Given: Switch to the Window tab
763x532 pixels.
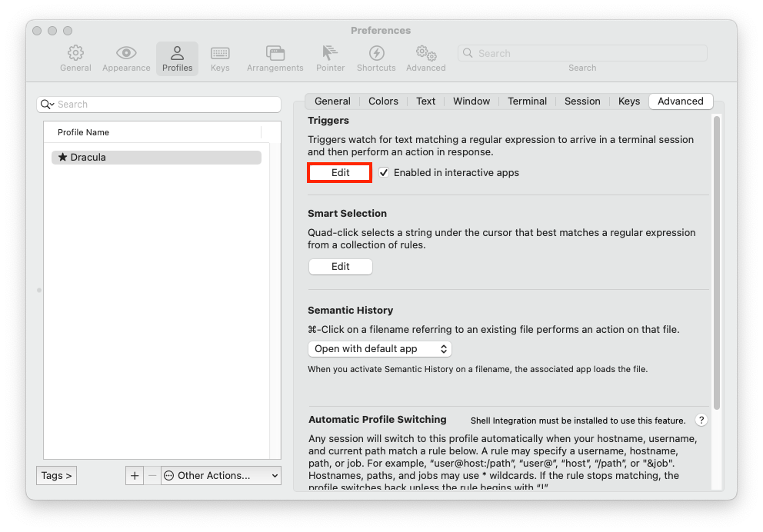Looking at the screenshot, I should (x=471, y=101).
